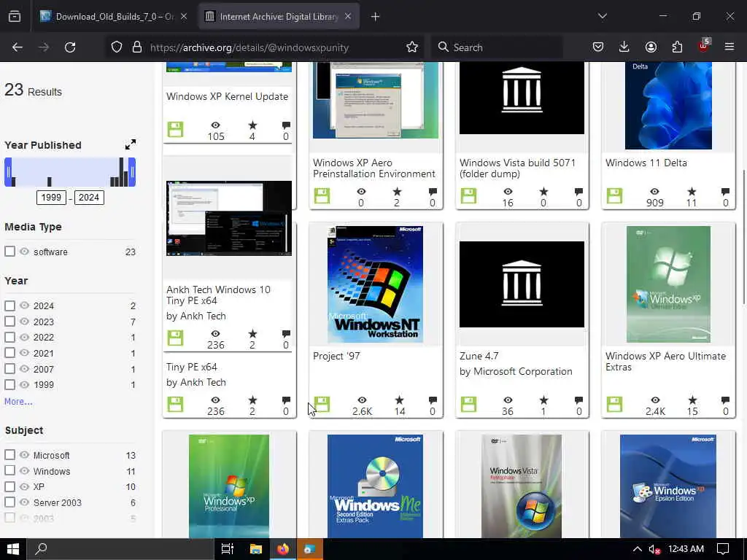Focus the Firefox Search box

coord(498,47)
